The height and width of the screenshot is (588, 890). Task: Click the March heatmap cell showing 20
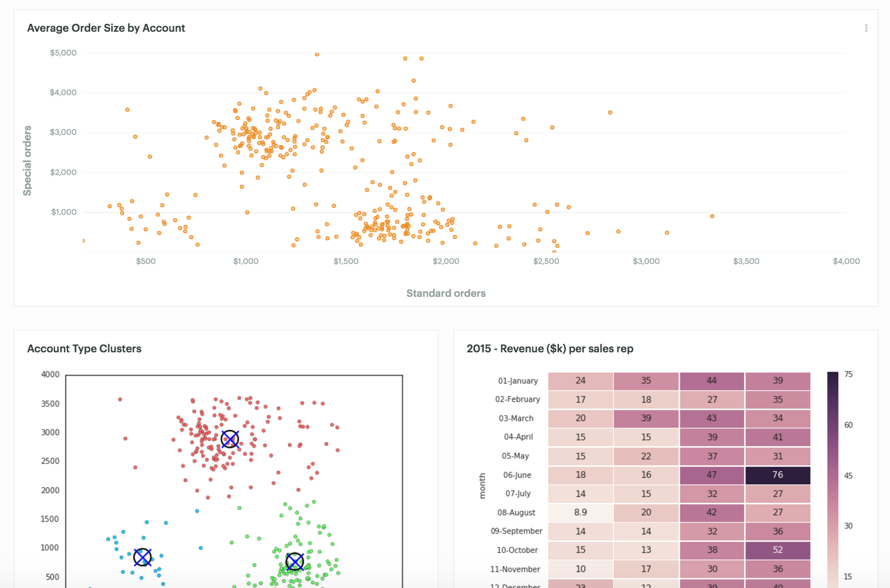point(580,418)
